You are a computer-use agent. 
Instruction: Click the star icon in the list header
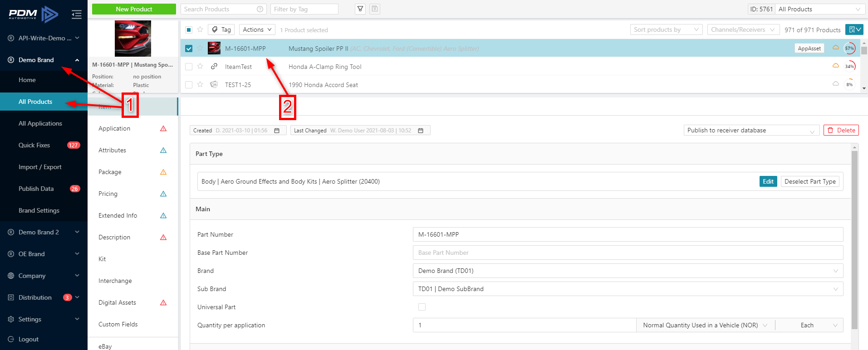point(200,29)
